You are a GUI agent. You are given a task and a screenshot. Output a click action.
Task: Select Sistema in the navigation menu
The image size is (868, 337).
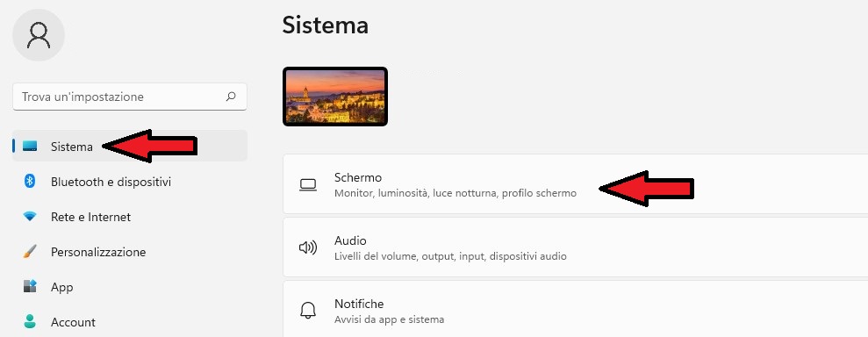coord(130,146)
